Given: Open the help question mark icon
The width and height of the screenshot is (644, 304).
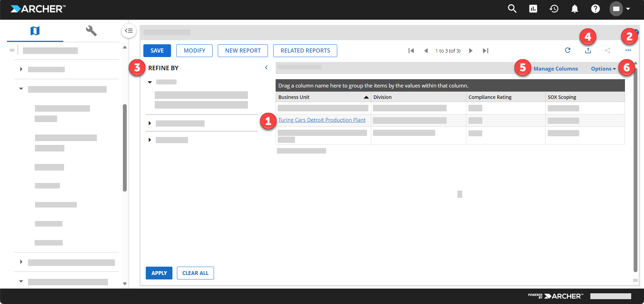Looking at the screenshot, I should (596, 9).
